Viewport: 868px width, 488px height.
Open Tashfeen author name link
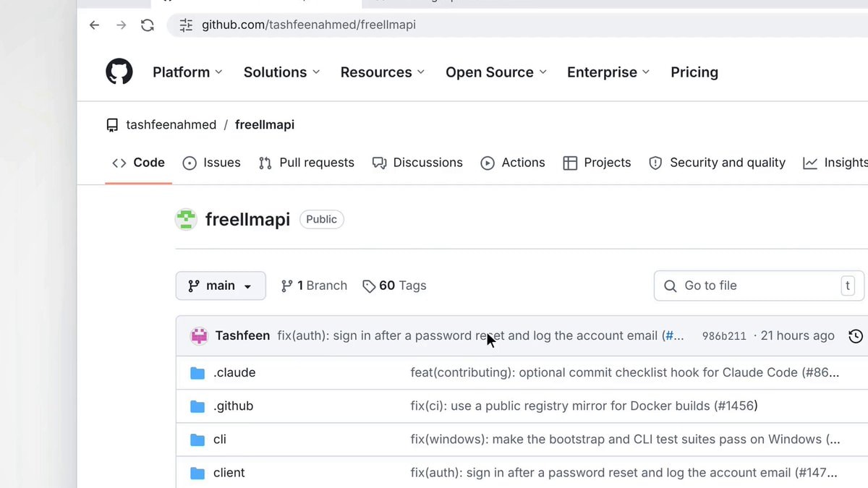(x=242, y=335)
